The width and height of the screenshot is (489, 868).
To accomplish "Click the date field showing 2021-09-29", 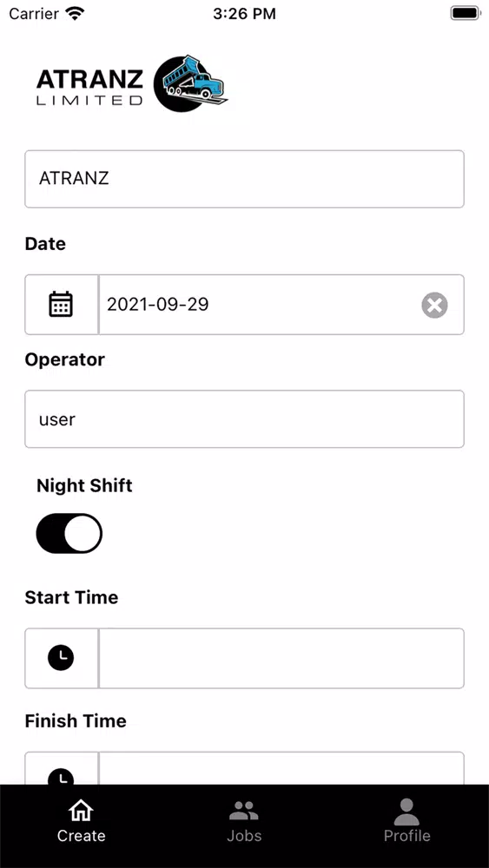I will (x=281, y=305).
